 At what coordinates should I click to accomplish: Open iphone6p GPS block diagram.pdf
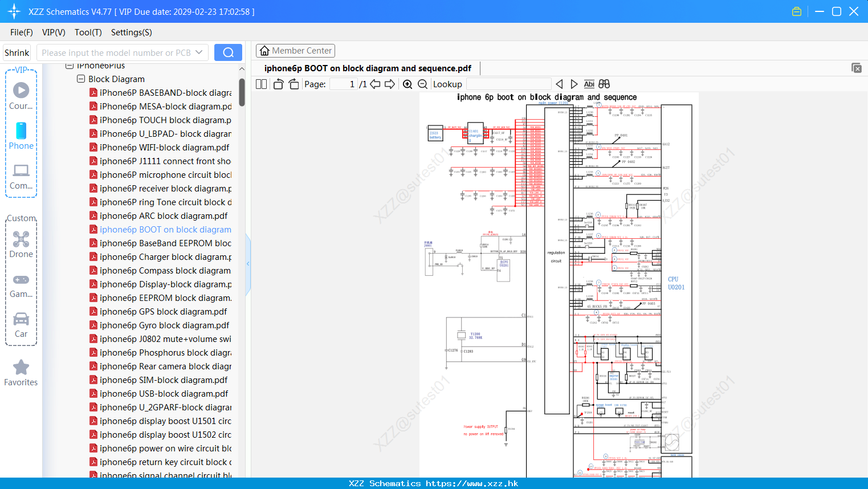click(x=158, y=312)
